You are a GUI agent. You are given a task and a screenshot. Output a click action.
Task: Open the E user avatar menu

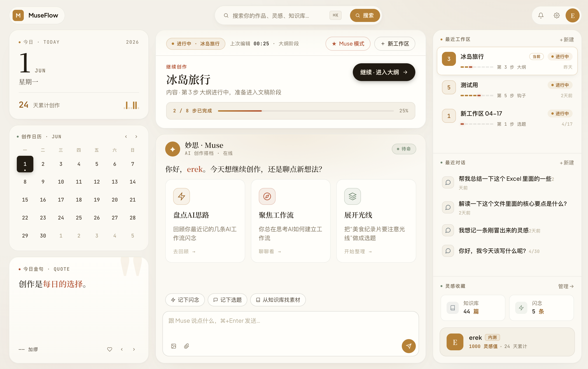572,15
